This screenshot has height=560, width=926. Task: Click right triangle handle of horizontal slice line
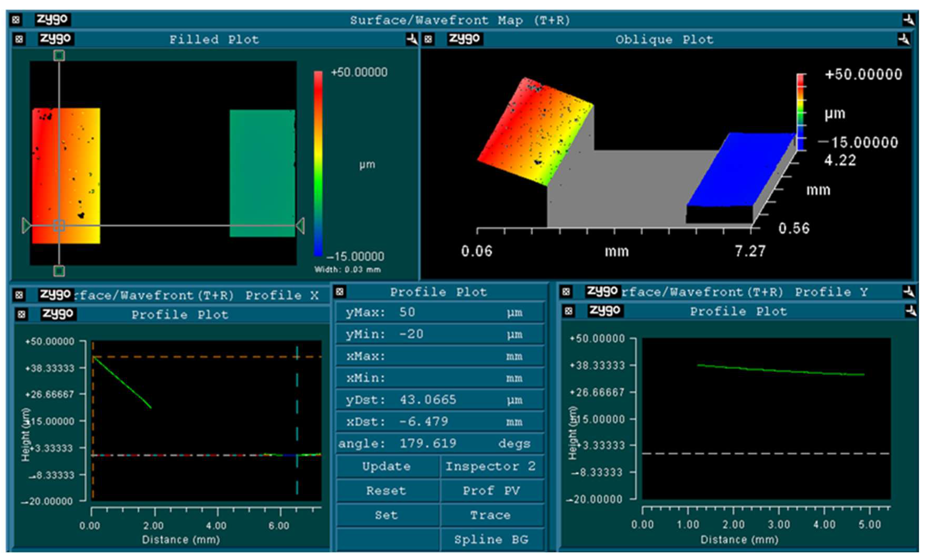(x=300, y=226)
